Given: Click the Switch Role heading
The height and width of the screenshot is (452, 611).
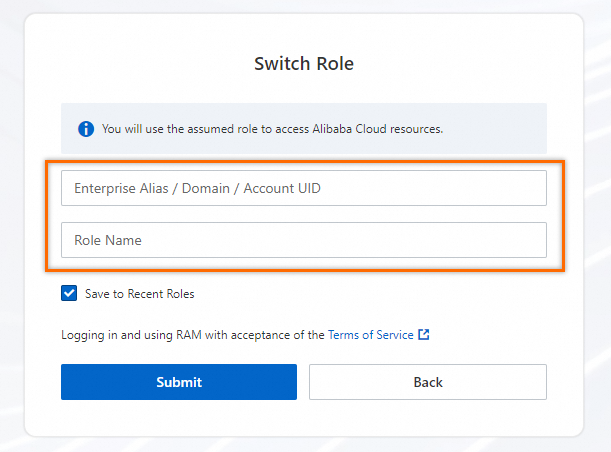Looking at the screenshot, I should pos(304,64).
